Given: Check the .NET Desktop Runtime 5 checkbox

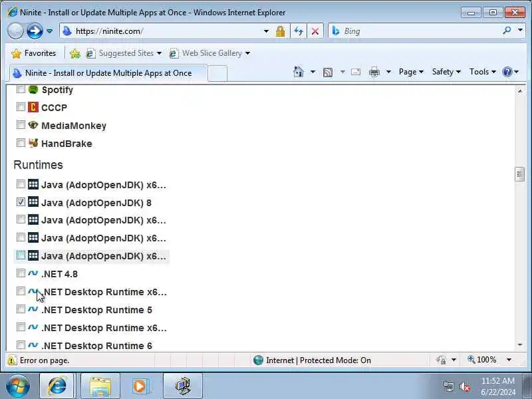Looking at the screenshot, I should click(x=21, y=309).
